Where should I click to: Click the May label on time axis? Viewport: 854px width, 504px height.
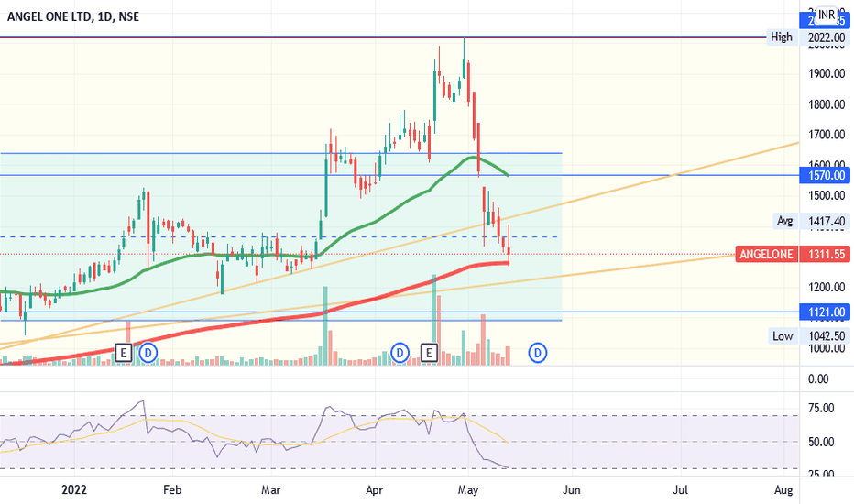(x=468, y=490)
